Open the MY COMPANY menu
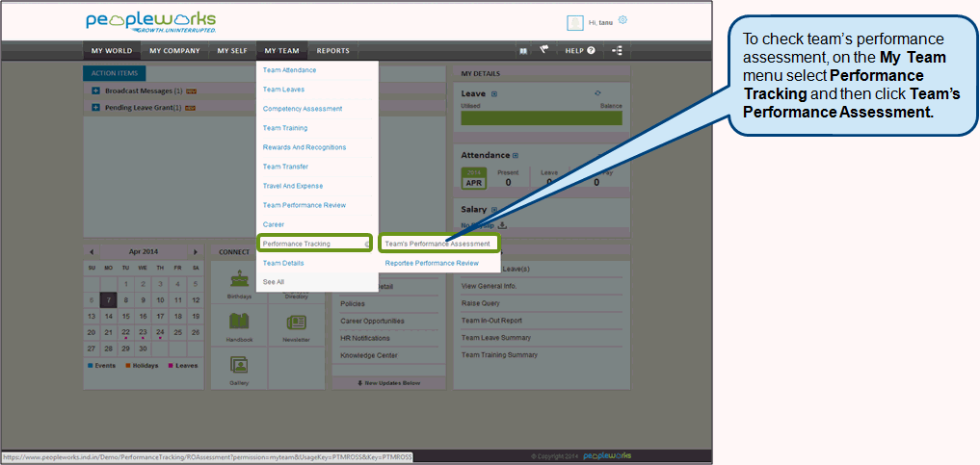Image resolution: width=980 pixels, height=465 pixels. [175, 51]
